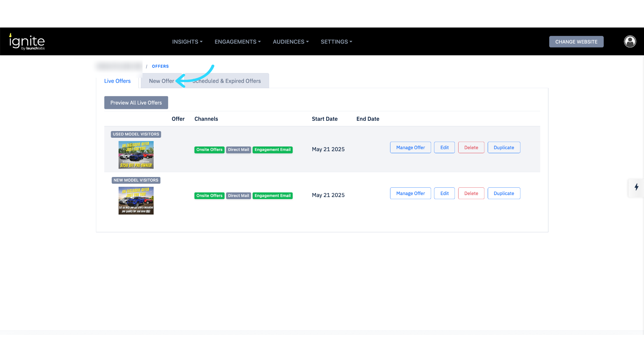Screen dimensions: 644x362
Task: Expand the Settings dropdown menu
Action: pyautogui.click(x=336, y=42)
